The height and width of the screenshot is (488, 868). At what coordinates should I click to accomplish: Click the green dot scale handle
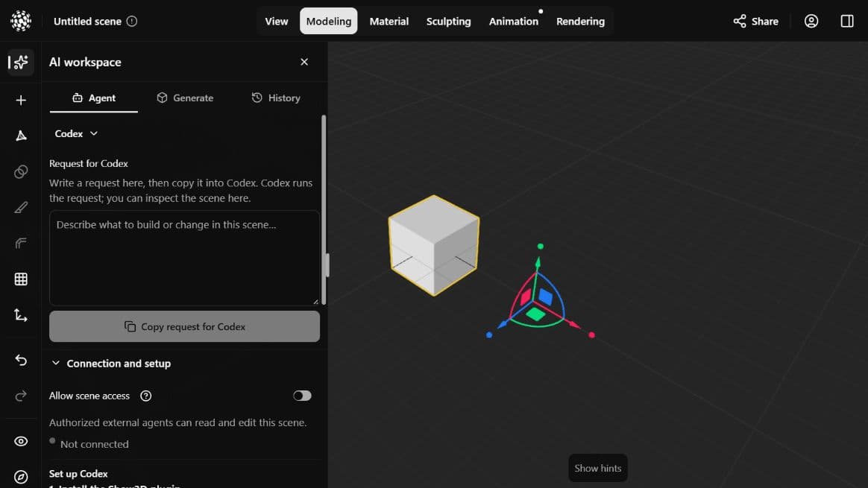pos(541,246)
